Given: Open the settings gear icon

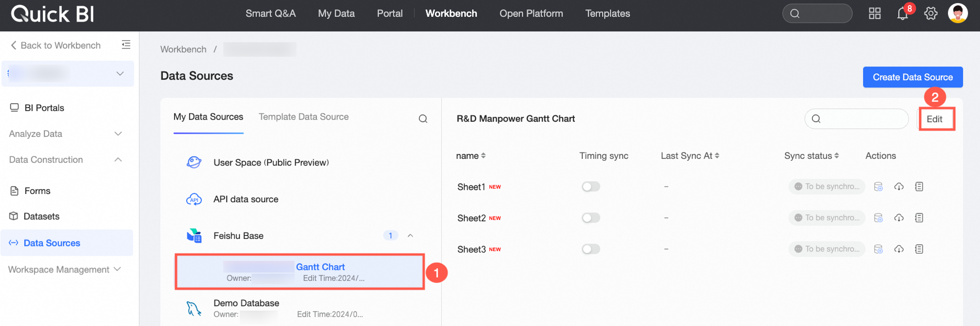Looking at the screenshot, I should pyautogui.click(x=931, y=14).
